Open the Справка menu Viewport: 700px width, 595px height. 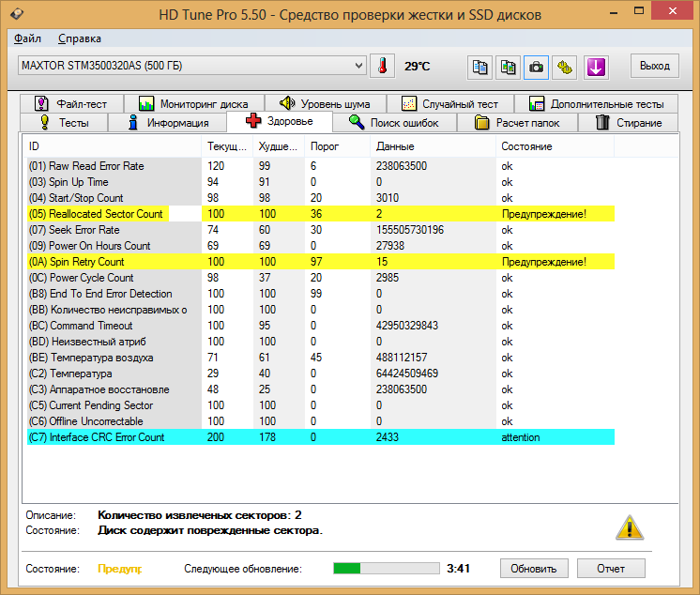coord(80,38)
